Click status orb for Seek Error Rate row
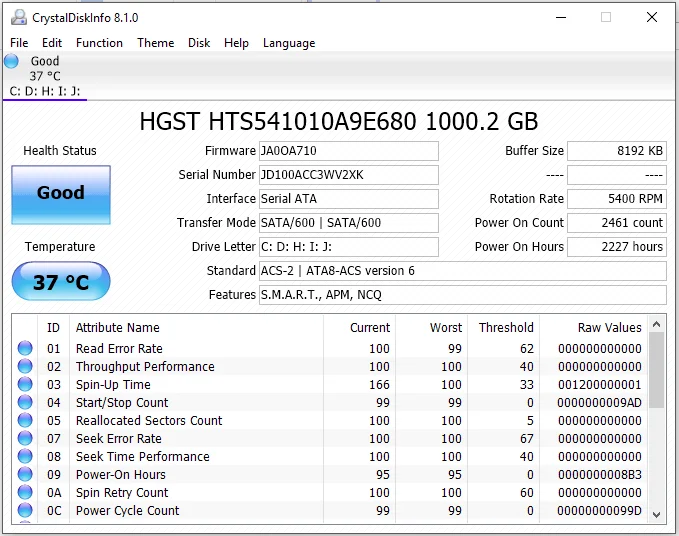Image resolution: width=679 pixels, height=536 pixels. (x=25, y=438)
